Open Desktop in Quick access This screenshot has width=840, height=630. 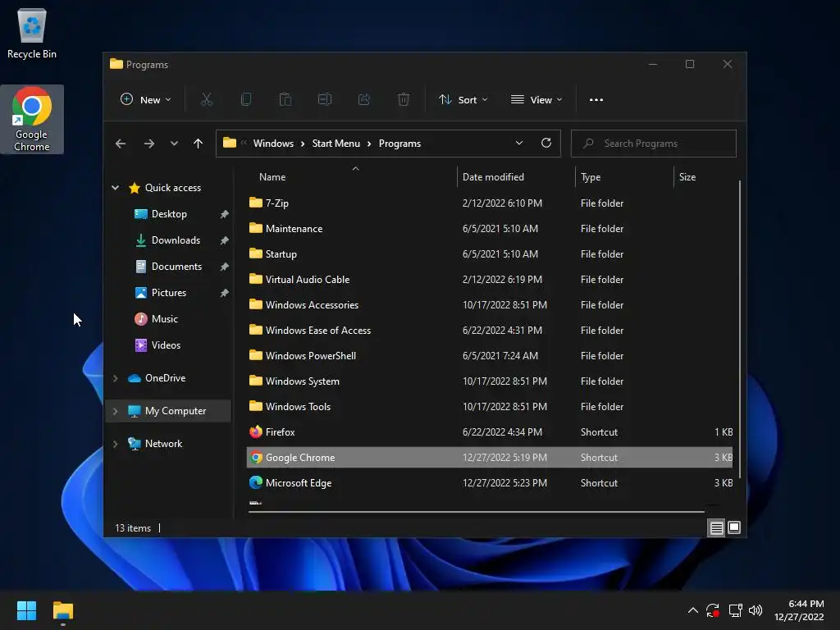click(169, 214)
